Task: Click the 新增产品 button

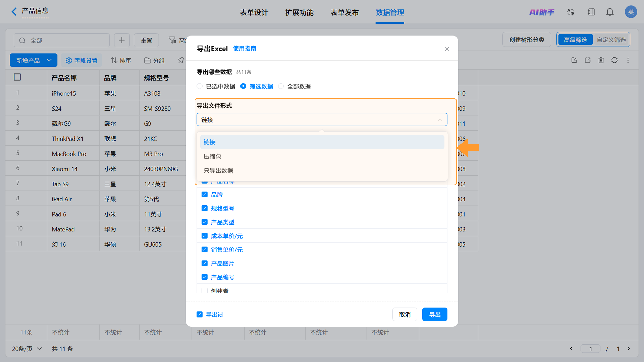Action: click(28, 60)
